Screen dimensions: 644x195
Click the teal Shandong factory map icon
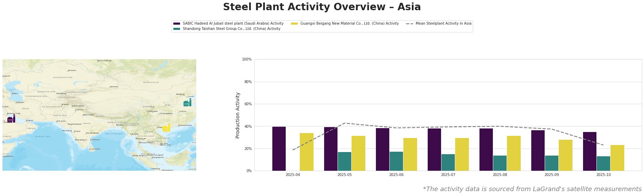(x=187, y=103)
